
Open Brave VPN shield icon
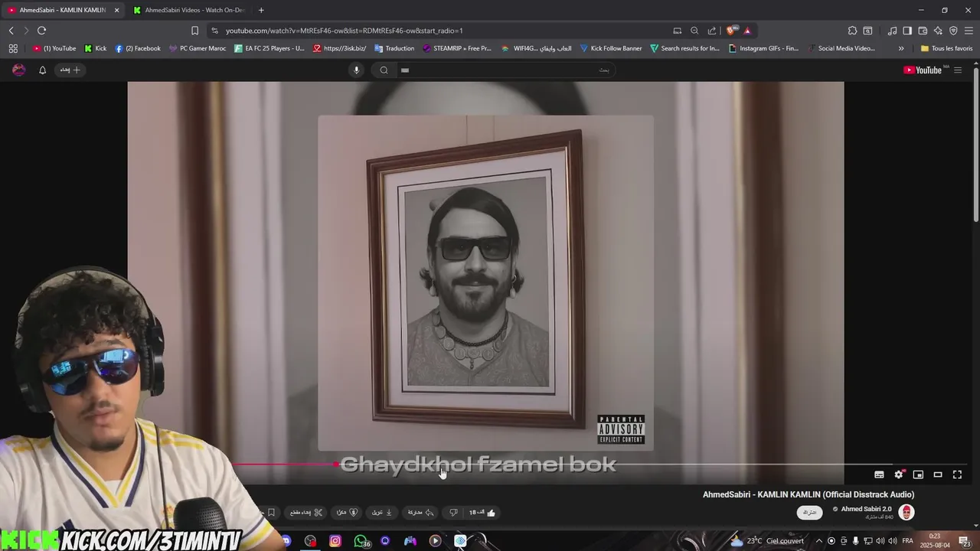[953, 31]
